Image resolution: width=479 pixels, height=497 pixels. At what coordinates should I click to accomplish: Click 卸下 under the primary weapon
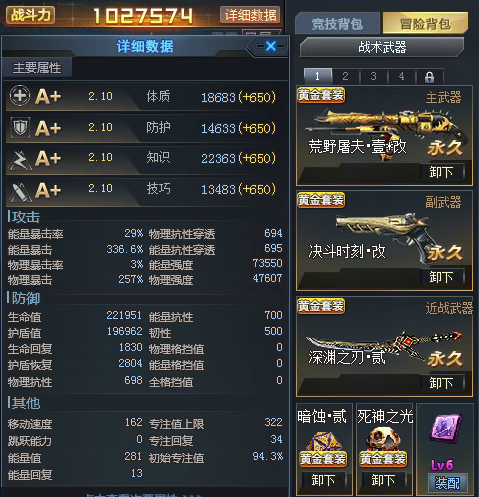(x=441, y=172)
